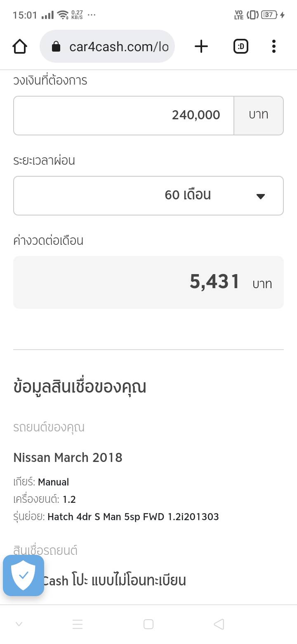Tap the down chevron in navigation bar
297x644 pixels.
19,624
